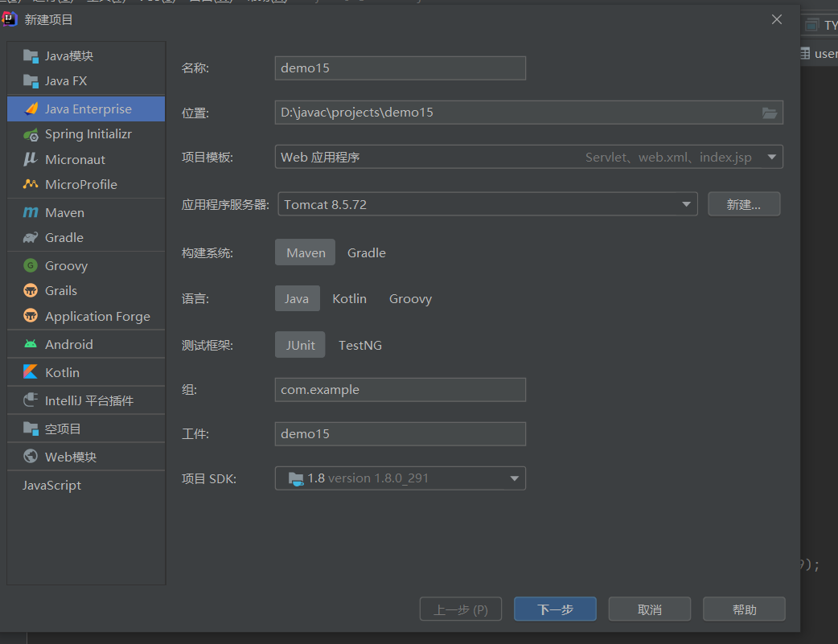Choose Android project type

point(86,344)
